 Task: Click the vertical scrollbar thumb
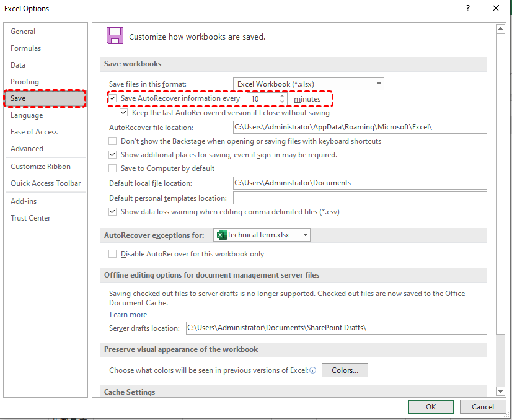(500, 184)
